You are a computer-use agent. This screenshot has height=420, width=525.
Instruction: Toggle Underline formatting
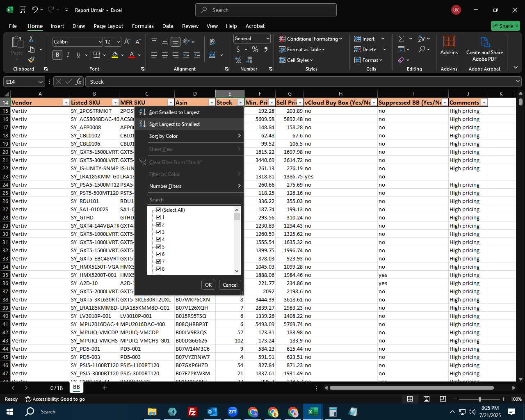click(x=78, y=55)
